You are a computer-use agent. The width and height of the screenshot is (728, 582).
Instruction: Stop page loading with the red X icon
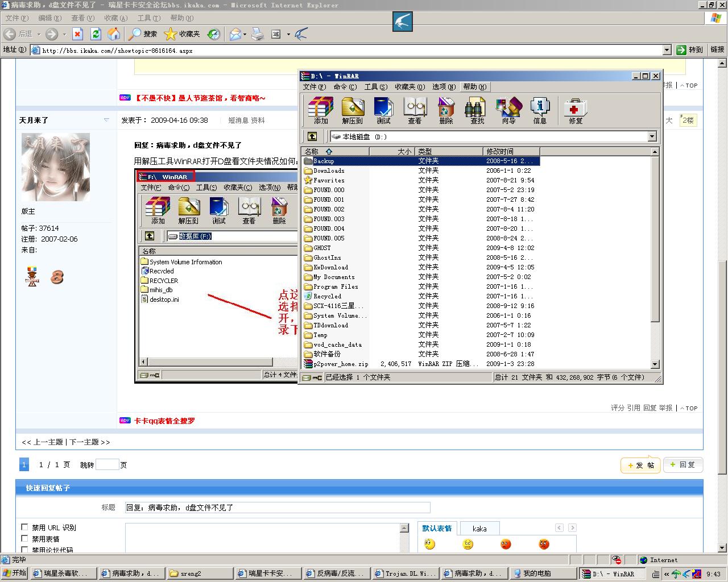[x=78, y=34]
